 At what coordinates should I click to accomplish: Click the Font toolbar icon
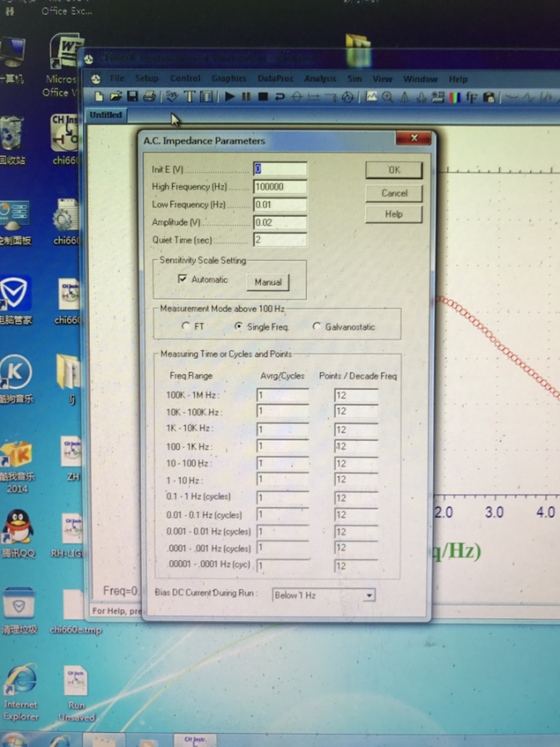[471, 97]
